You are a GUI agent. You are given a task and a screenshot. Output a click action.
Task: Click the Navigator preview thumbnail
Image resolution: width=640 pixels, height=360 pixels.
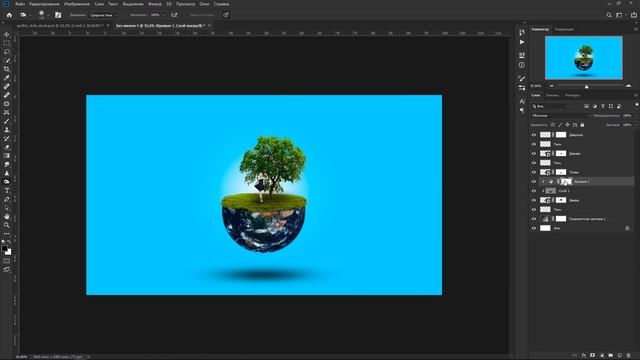(x=584, y=58)
